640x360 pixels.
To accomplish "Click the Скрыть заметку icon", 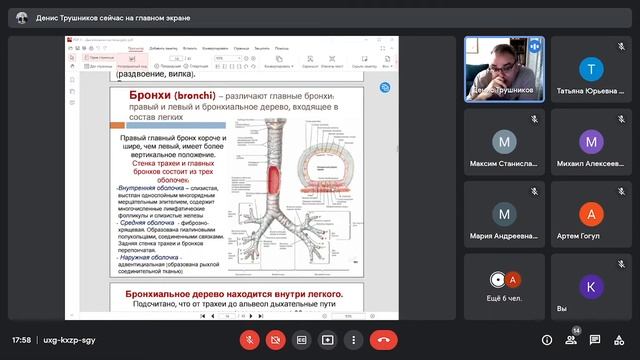I will [364, 62].
